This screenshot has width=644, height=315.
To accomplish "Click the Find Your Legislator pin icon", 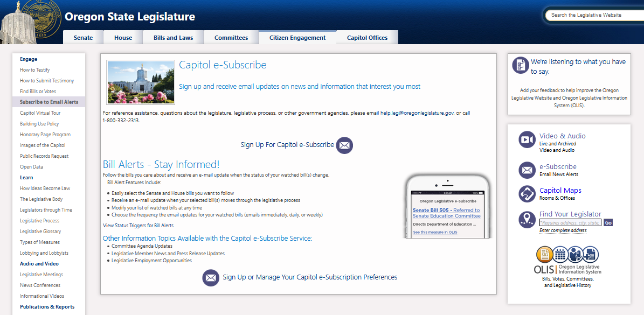I will [x=527, y=219].
